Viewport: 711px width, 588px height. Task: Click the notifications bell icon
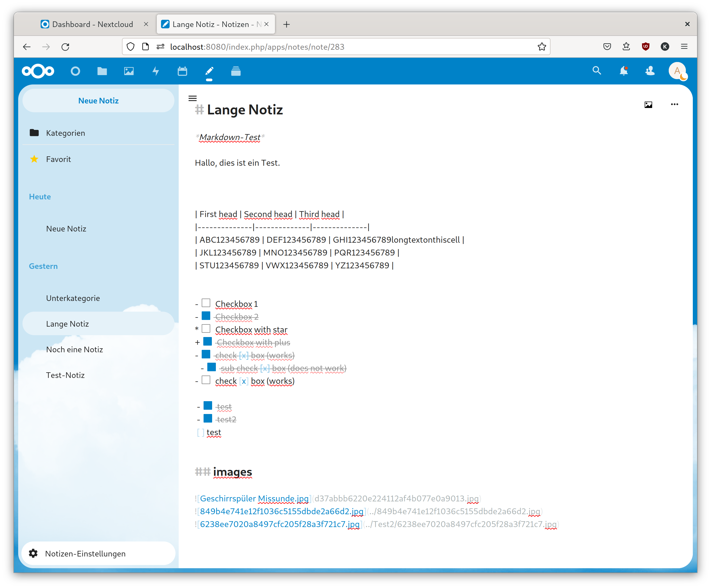point(623,71)
